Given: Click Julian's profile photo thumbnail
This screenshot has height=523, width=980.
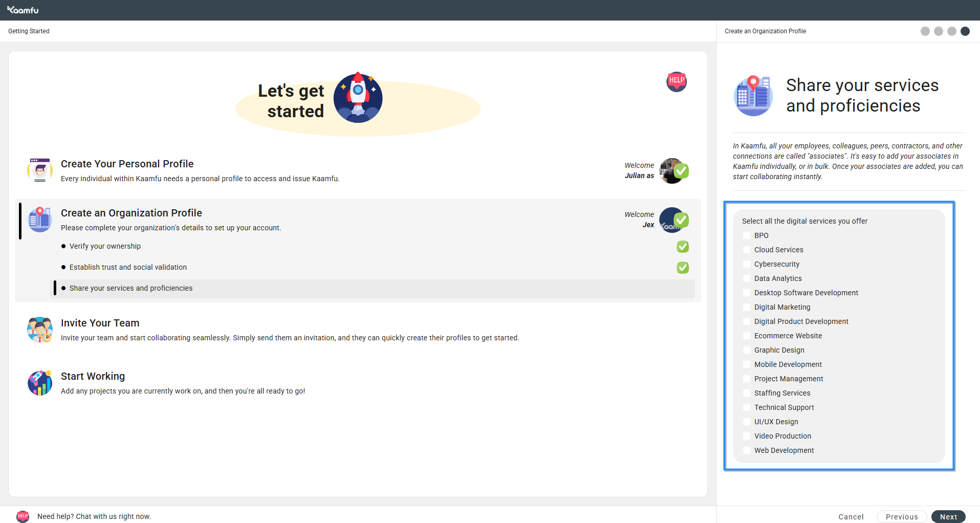Looking at the screenshot, I should 670,170.
